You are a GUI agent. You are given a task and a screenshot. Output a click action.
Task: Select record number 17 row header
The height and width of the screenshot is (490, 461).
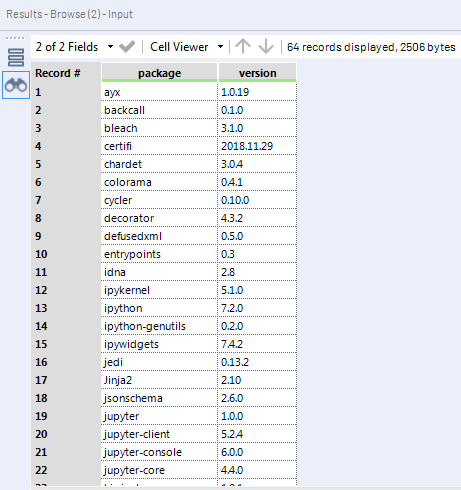66,380
